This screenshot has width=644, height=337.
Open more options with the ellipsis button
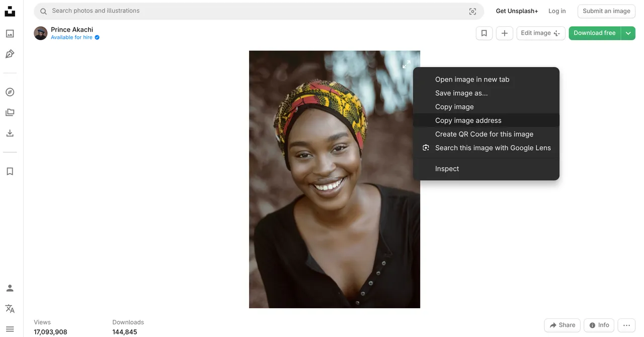pos(626,325)
